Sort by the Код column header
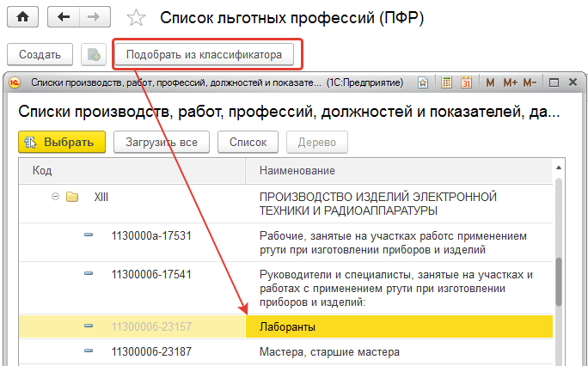Viewport: 588px width, 366px height. point(132,171)
